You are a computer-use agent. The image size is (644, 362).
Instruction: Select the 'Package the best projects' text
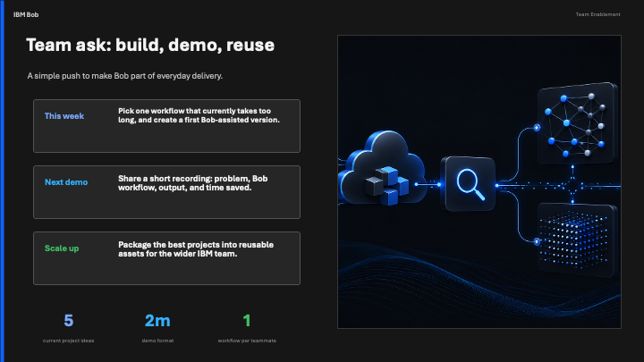pos(196,249)
